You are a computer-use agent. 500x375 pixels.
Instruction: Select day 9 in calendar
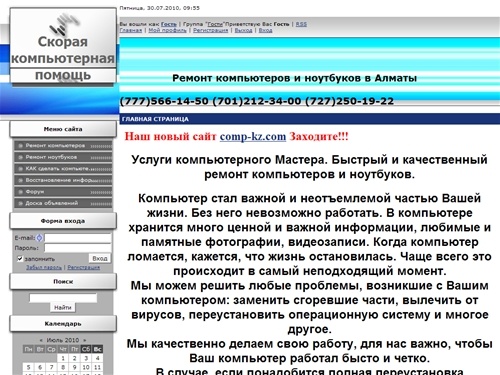(74, 367)
